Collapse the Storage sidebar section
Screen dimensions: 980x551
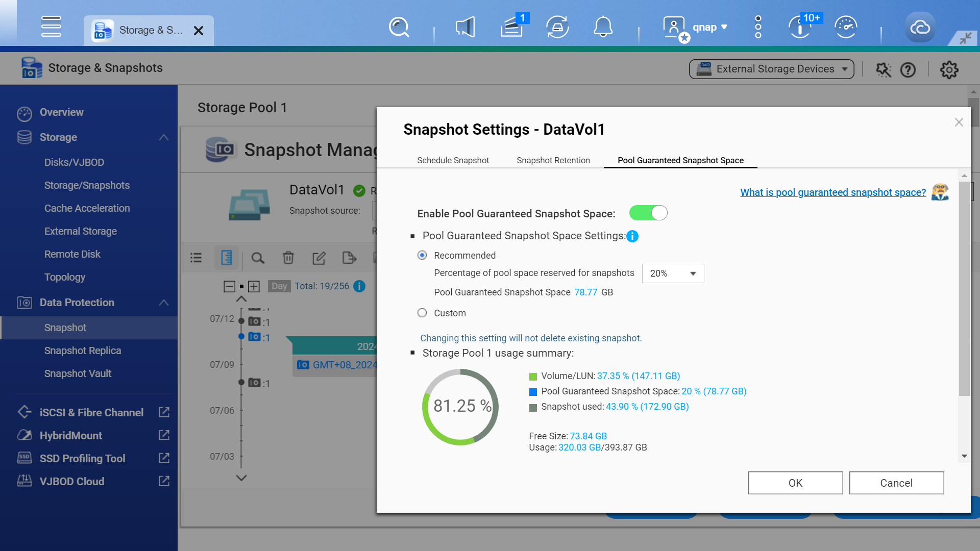pos(164,137)
